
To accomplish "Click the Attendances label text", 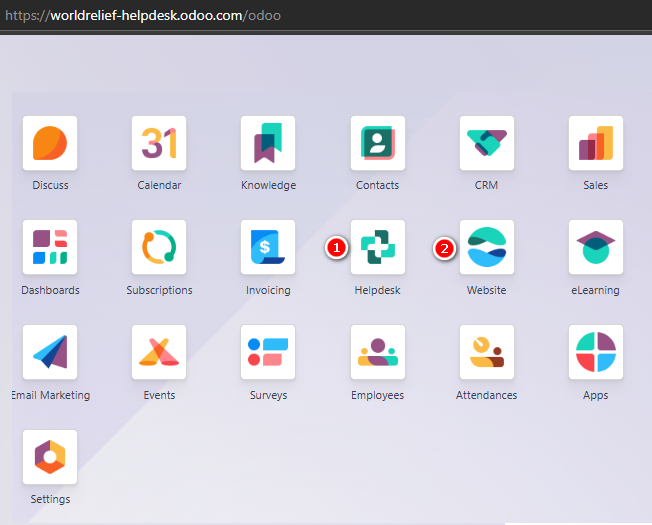I will click(x=487, y=395).
